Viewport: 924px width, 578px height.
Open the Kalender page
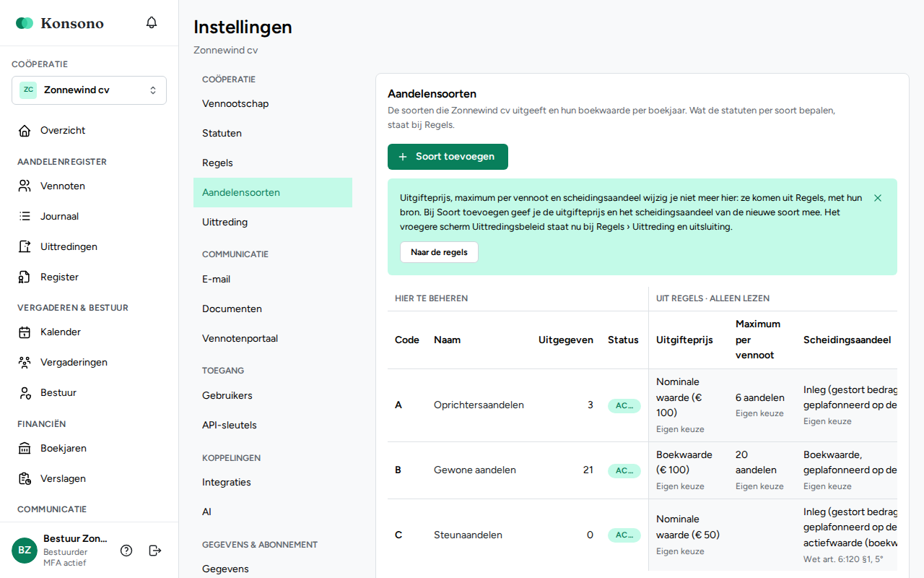click(89, 332)
